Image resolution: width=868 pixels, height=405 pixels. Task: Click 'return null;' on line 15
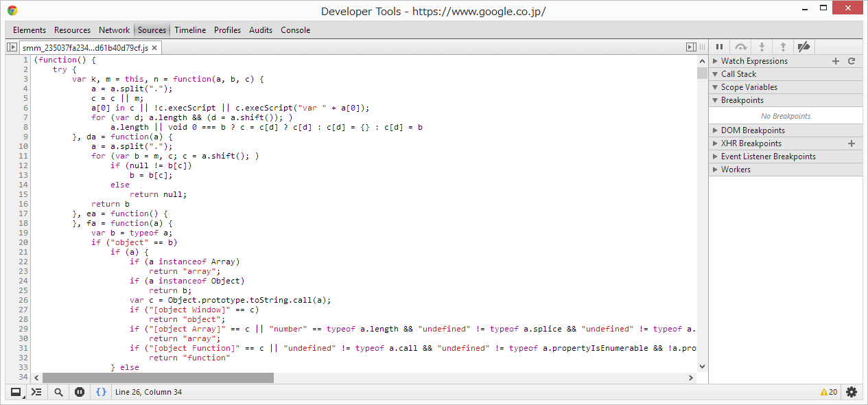coord(158,194)
